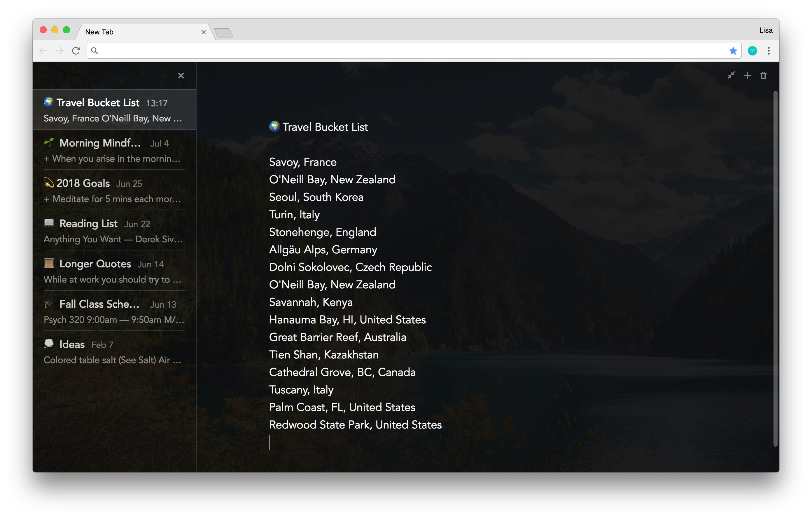Viewport: 812px width, 519px height.
Task: Focus the address bar search field
Action: (x=405, y=51)
